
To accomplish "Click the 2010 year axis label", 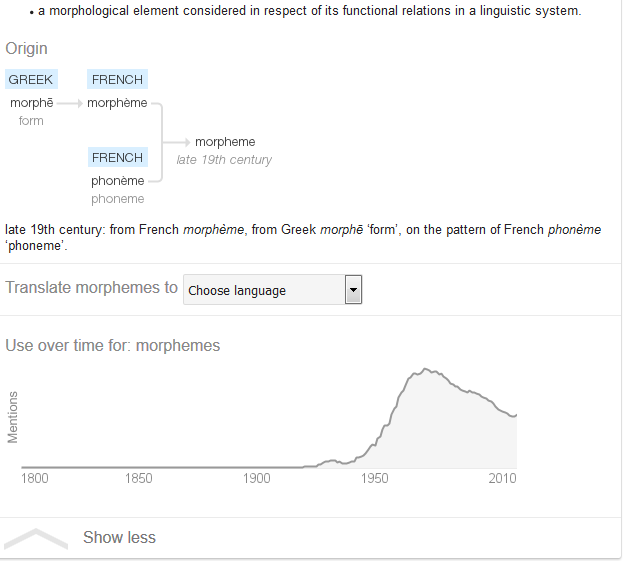I will (502, 479).
